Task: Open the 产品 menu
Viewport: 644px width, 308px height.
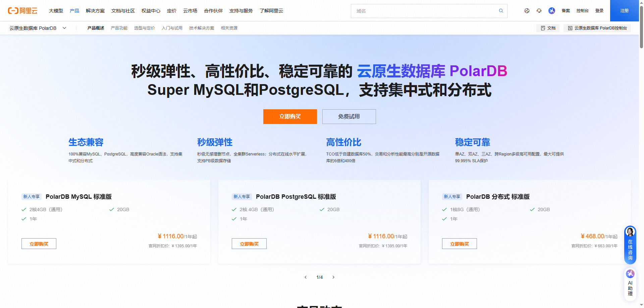Action: coord(74,11)
